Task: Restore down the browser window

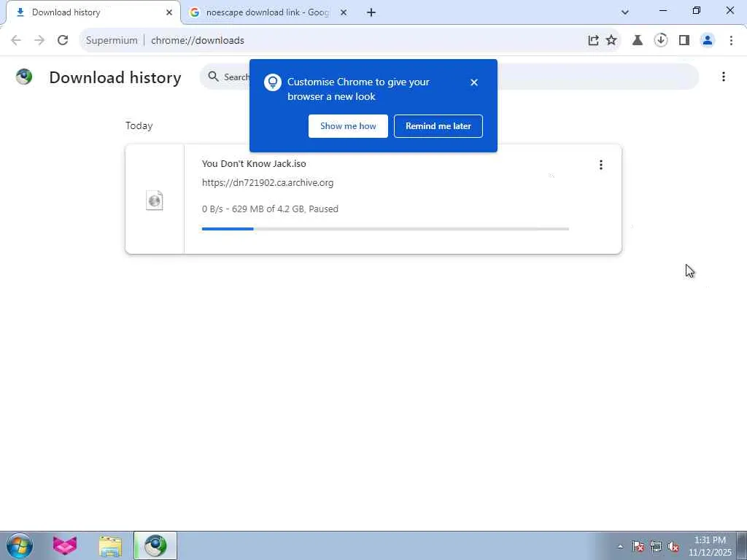Action: point(697,10)
